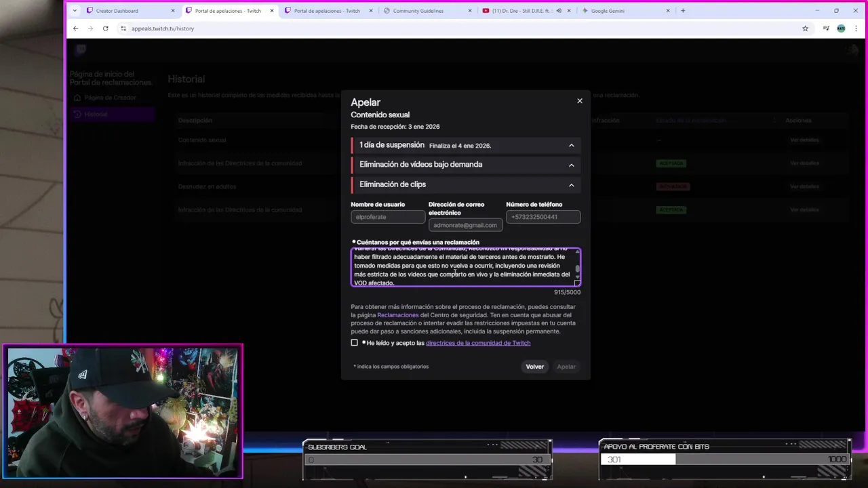The height and width of the screenshot is (488, 868).
Task: Open the browser media controls icon
Action: [826, 28]
